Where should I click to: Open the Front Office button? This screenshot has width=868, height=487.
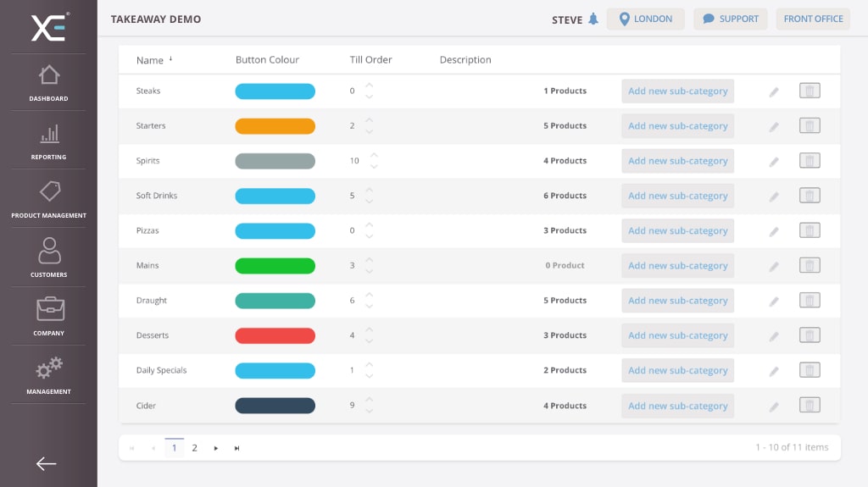[813, 19]
